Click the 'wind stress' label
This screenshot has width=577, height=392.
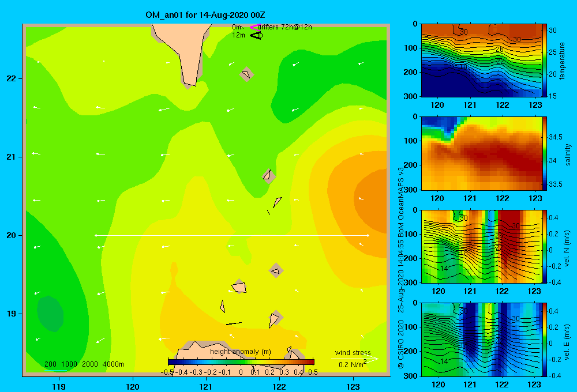[353, 352]
